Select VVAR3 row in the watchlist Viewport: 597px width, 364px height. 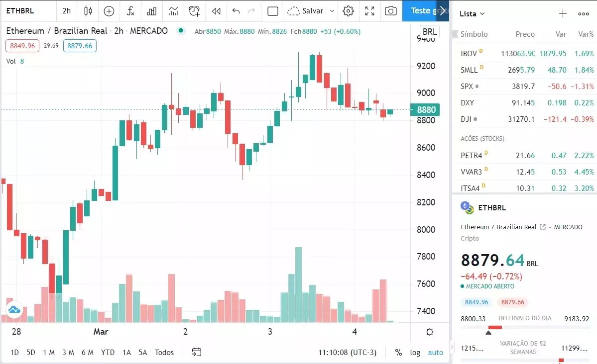(524, 172)
